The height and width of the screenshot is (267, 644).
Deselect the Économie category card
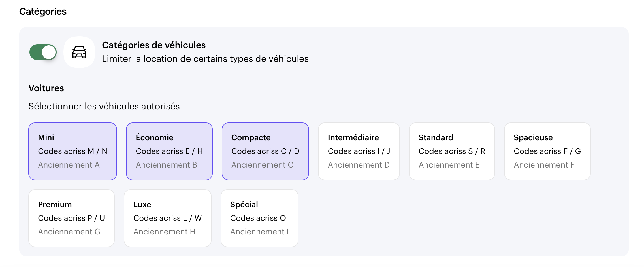pos(169,151)
